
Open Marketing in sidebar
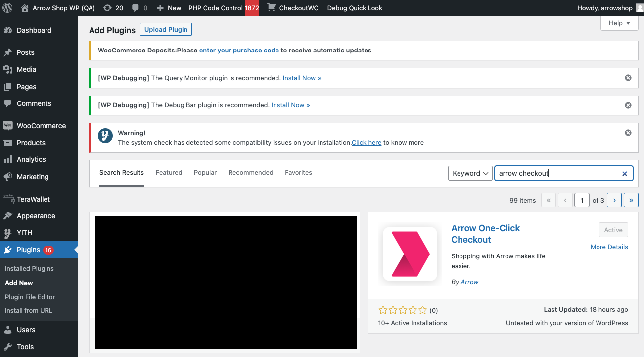point(39,177)
